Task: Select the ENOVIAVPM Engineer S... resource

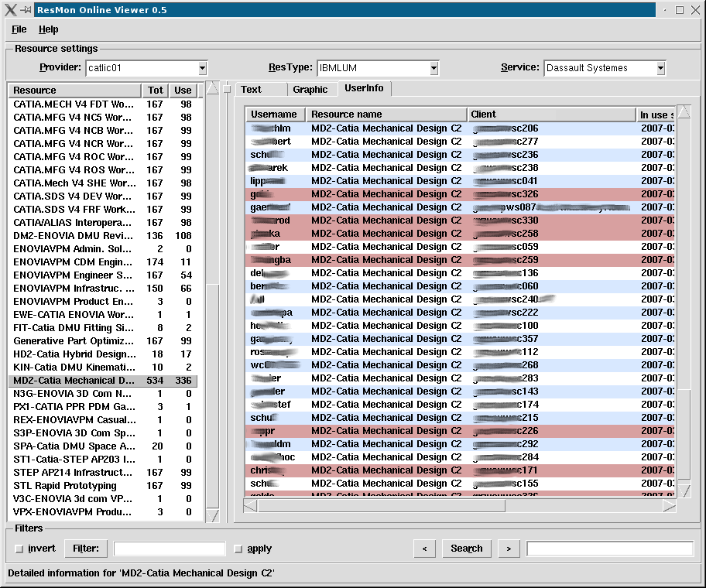Action: point(103,275)
